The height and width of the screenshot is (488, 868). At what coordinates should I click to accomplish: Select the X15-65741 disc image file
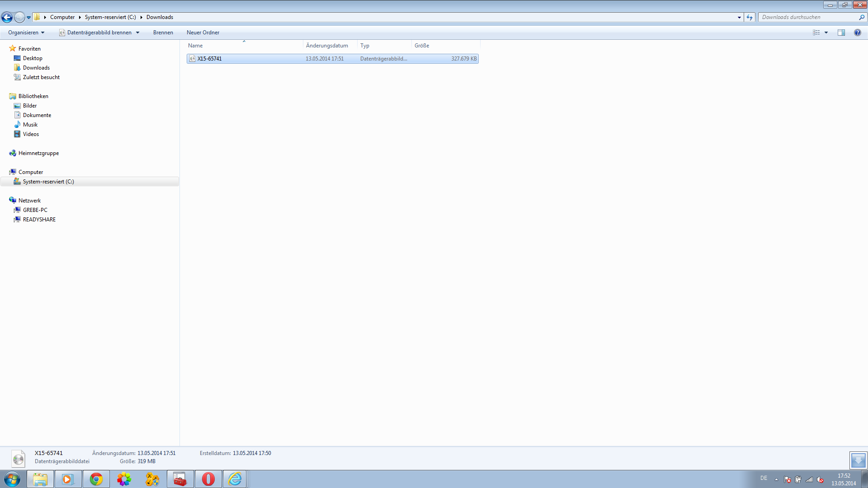[209, 59]
